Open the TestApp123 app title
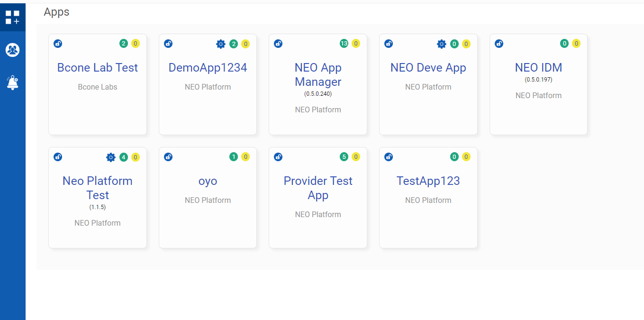 point(428,181)
